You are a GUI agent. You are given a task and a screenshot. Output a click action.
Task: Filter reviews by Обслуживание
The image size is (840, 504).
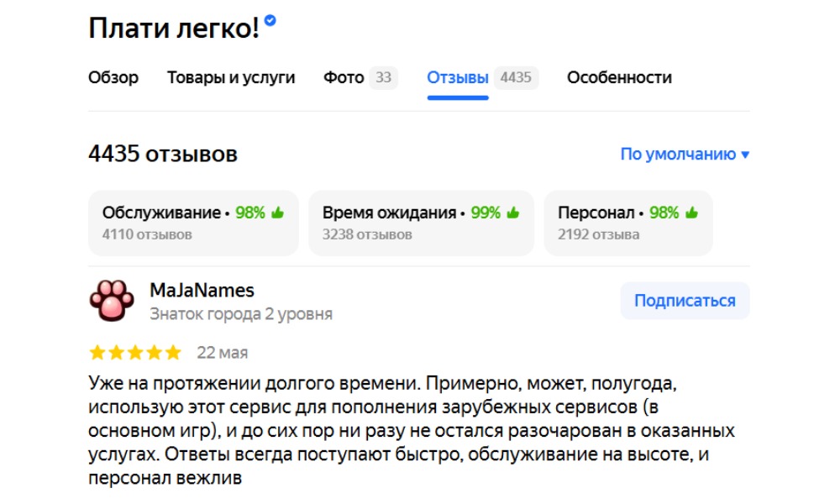tap(193, 223)
